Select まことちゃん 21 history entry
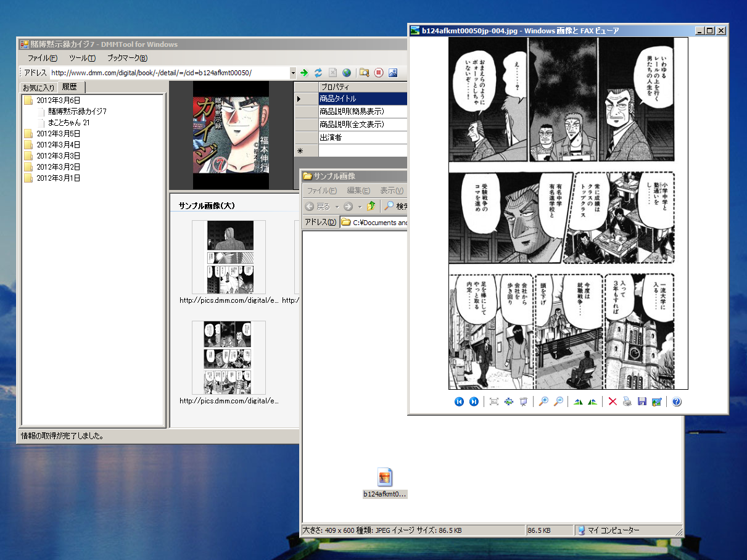The height and width of the screenshot is (560, 747). pyautogui.click(x=68, y=123)
